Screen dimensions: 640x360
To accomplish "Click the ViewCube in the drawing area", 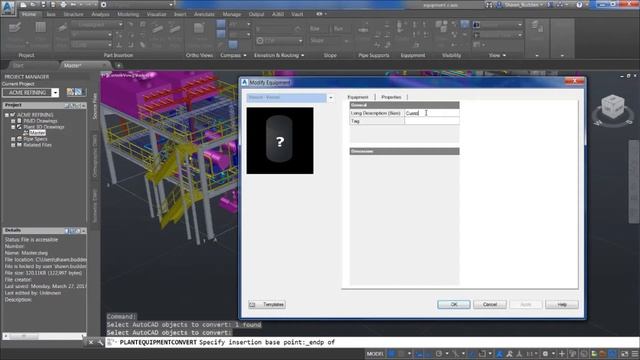I will coord(612,107).
